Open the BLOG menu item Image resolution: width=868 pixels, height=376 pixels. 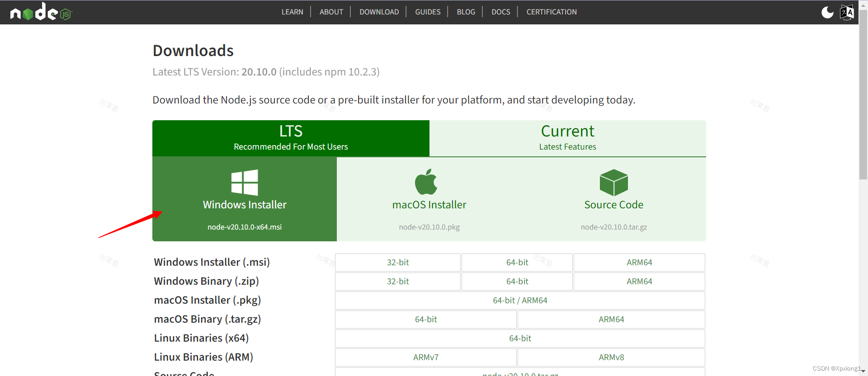(x=466, y=12)
